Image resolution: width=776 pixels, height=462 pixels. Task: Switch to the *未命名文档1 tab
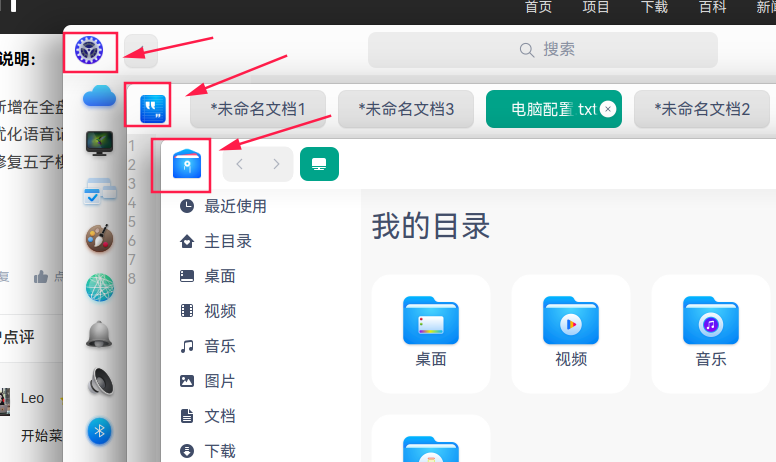pyautogui.click(x=258, y=109)
